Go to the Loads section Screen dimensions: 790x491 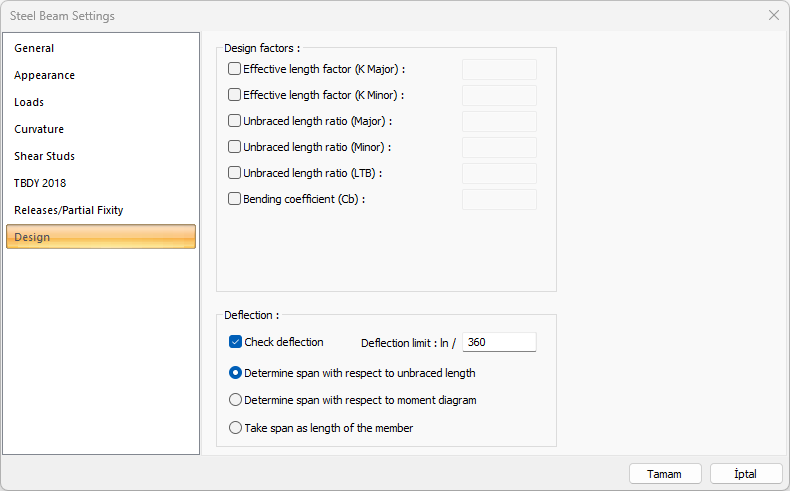29,102
